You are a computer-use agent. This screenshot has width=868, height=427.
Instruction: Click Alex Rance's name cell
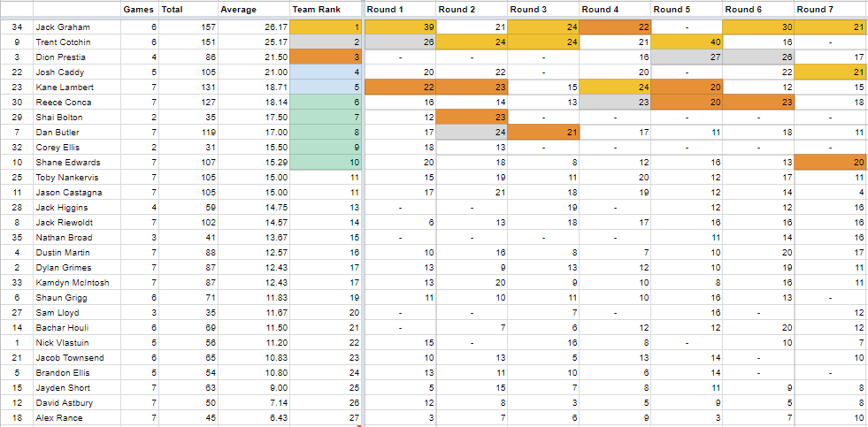[x=76, y=418]
